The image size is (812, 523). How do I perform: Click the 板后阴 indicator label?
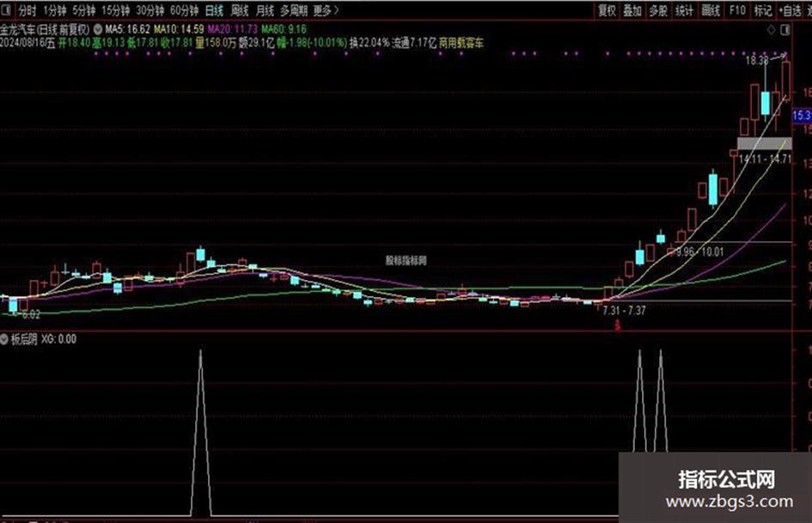pos(24,339)
